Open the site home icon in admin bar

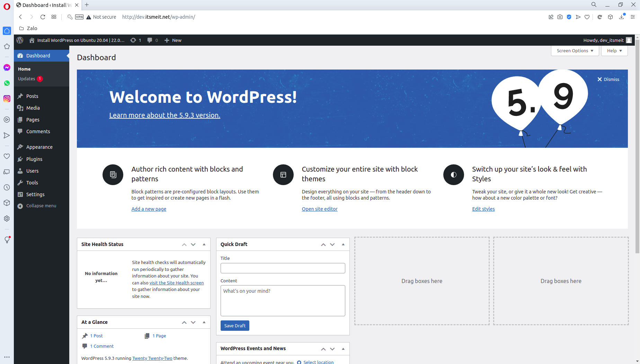click(32, 40)
